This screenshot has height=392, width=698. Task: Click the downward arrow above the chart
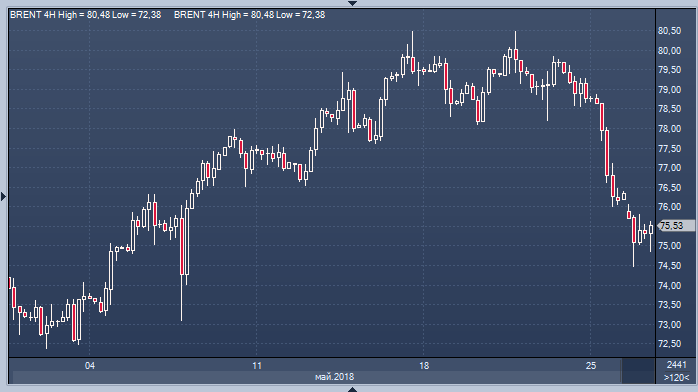tap(352, 3)
